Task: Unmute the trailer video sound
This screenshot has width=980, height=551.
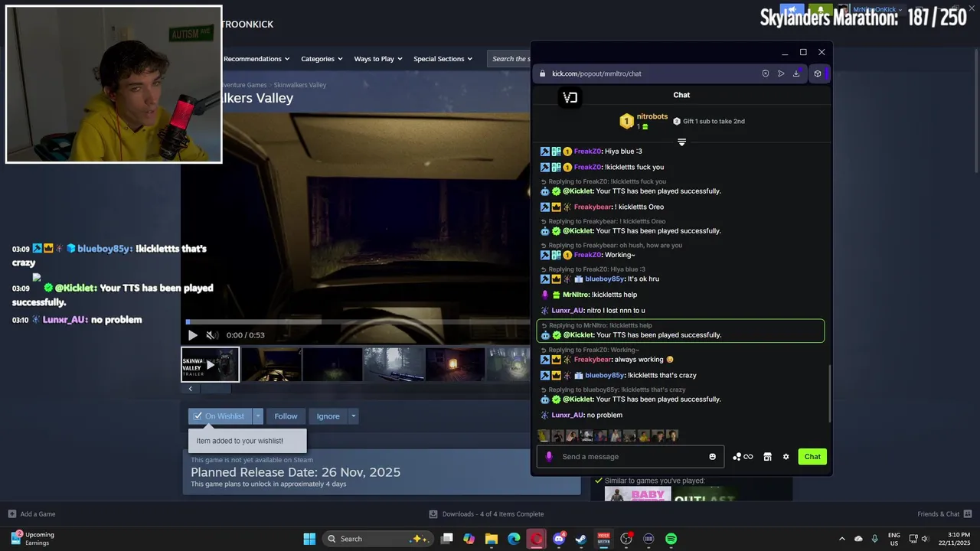Action: [x=212, y=335]
